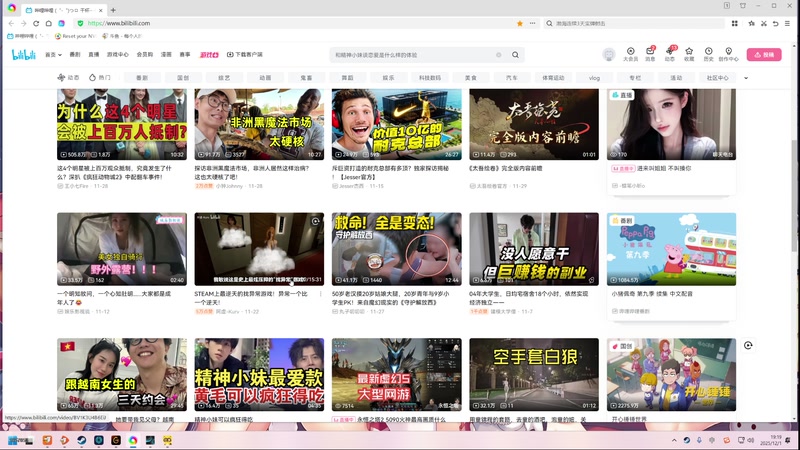
Task: Open 消息 messages icon
Action: 650,54
